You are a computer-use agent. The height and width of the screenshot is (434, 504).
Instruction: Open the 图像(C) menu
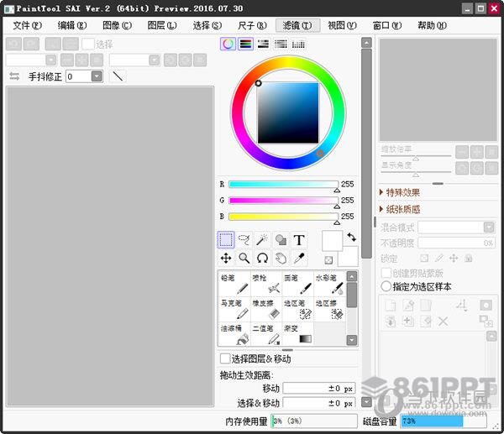pos(118,25)
